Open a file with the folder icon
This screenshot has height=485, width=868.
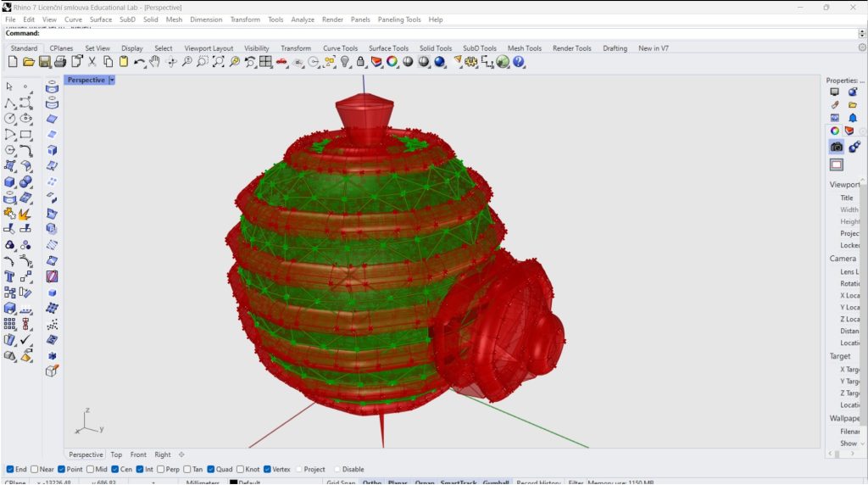[29, 62]
